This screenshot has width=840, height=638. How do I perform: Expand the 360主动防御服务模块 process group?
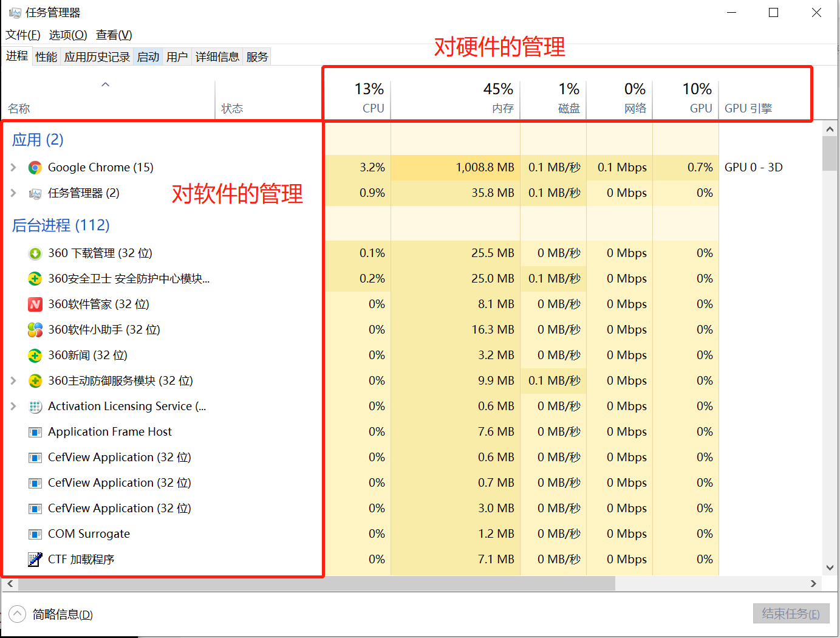tap(13, 380)
